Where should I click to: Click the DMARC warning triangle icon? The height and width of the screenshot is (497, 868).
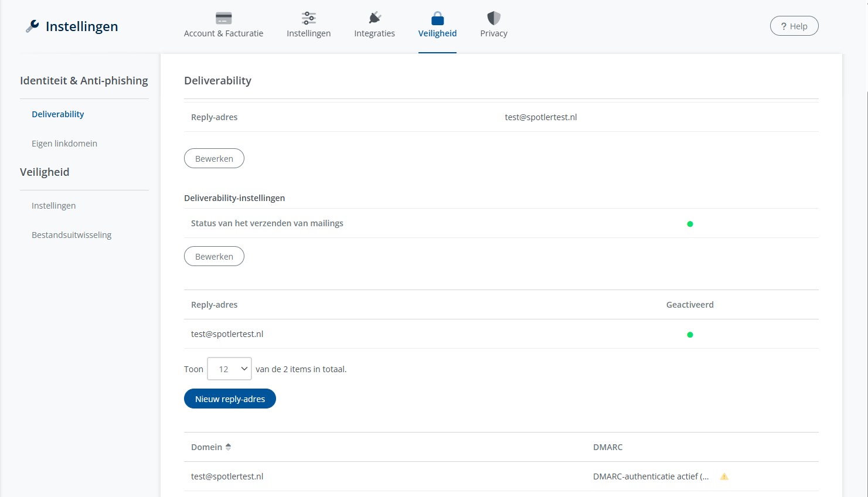[x=724, y=476]
